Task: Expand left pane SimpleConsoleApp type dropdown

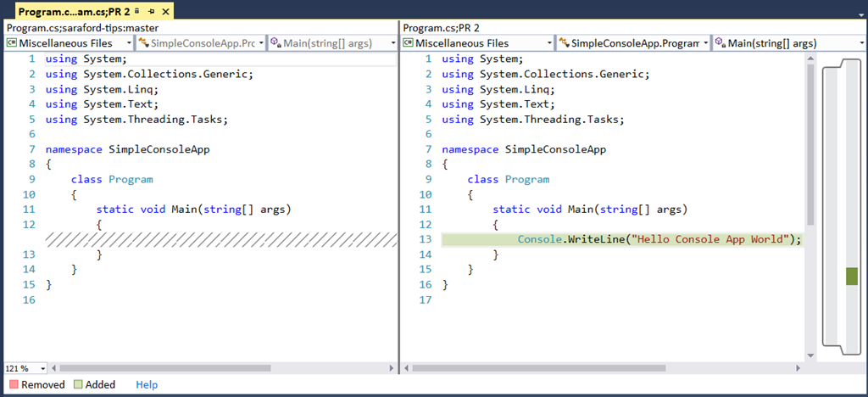Action: coord(262,43)
